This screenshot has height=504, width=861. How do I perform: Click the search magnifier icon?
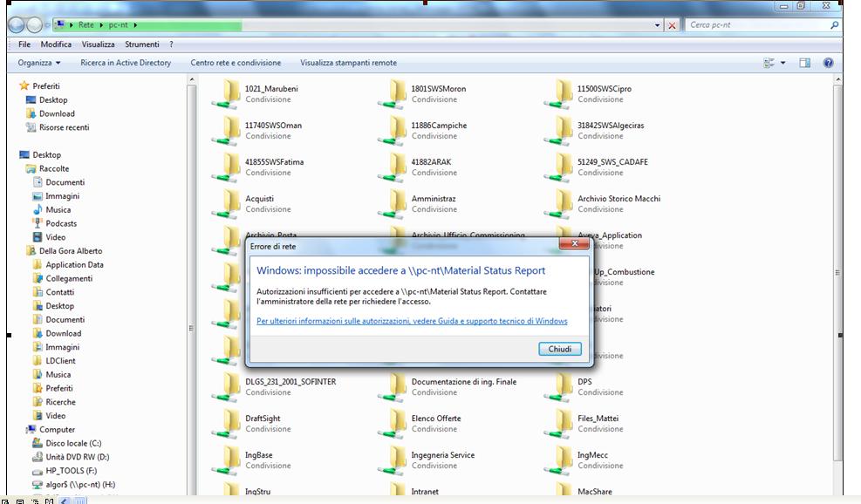pyautogui.click(x=835, y=25)
